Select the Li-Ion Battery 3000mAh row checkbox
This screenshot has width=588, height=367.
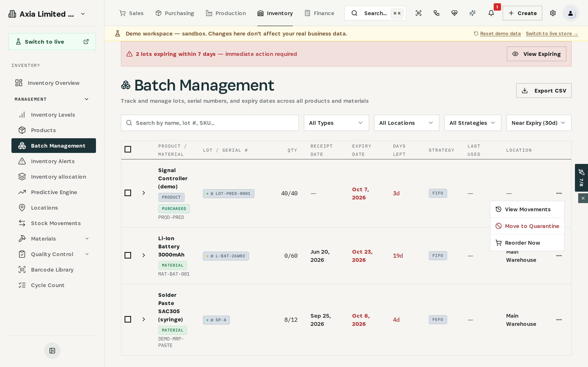pyautogui.click(x=128, y=255)
